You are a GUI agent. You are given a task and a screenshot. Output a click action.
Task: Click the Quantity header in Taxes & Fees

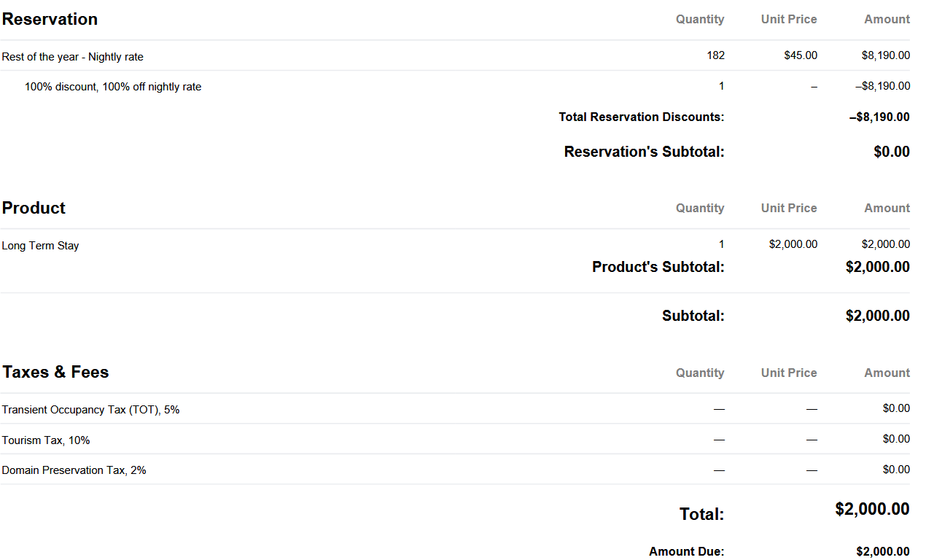[699, 373]
